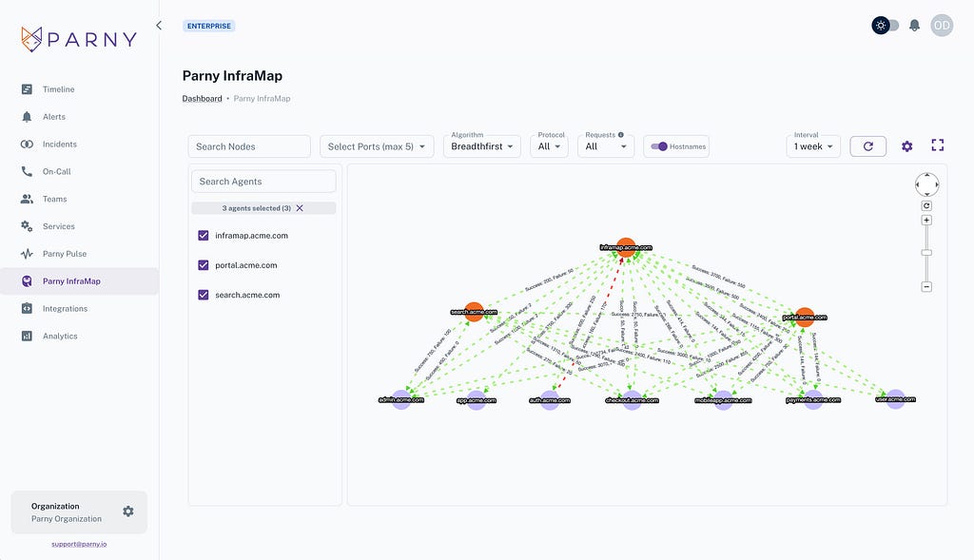
Task: Open organization settings gear icon
Action: [x=128, y=512]
